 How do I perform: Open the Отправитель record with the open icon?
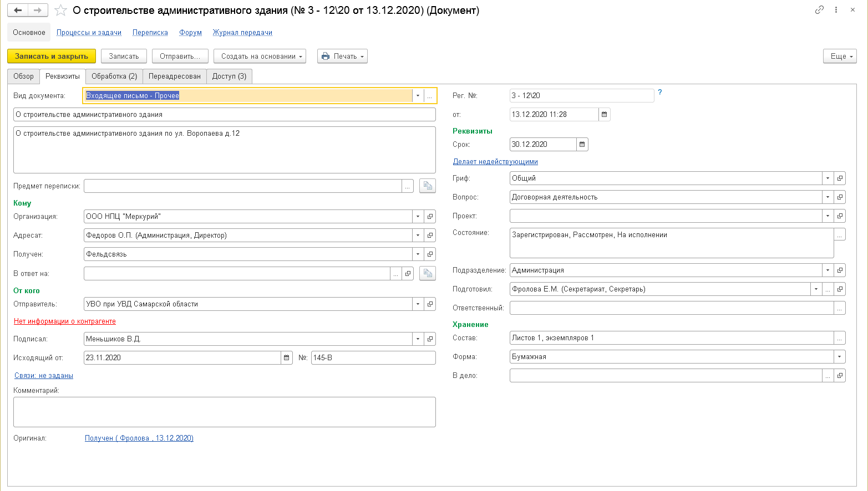[430, 304]
